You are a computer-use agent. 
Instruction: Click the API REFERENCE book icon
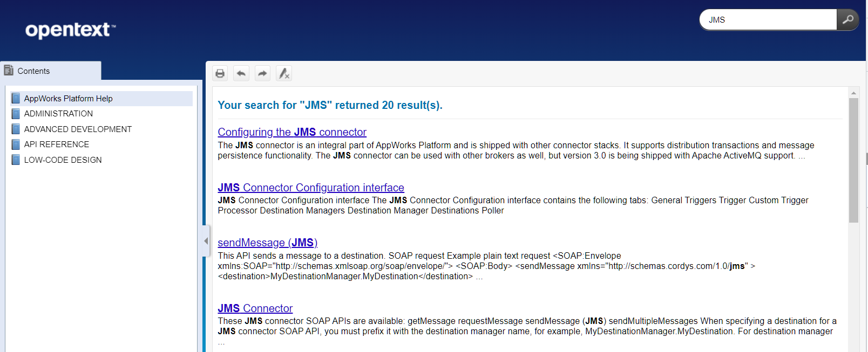click(x=16, y=144)
